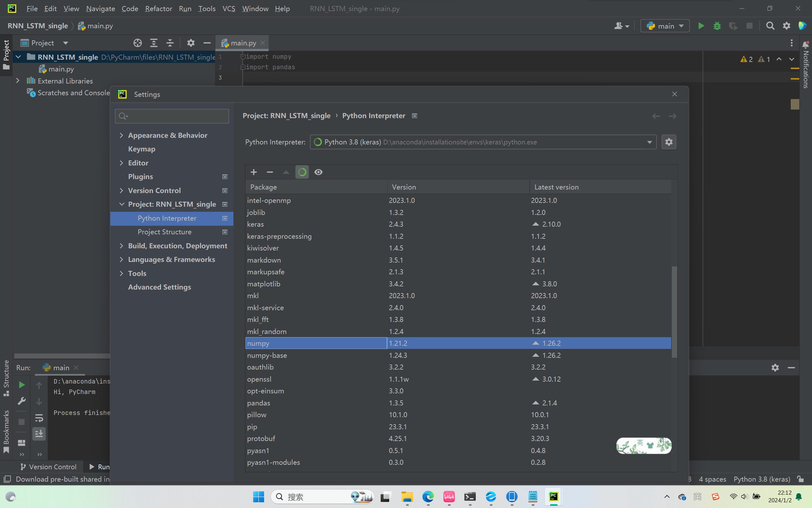Click Select Opened File target icon
812x508 pixels.
(x=138, y=43)
